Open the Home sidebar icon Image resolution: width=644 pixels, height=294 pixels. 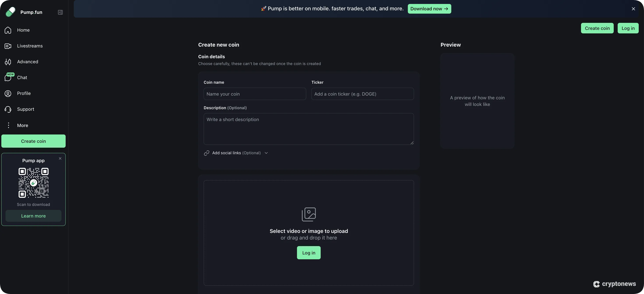tap(8, 30)
